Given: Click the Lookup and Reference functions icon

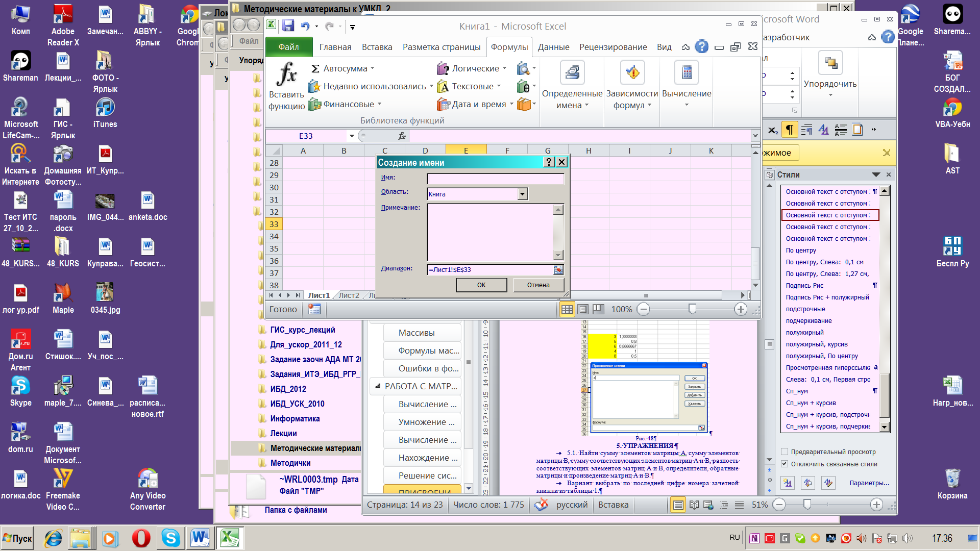Looking at the screenshot, I should coord(523,68).
